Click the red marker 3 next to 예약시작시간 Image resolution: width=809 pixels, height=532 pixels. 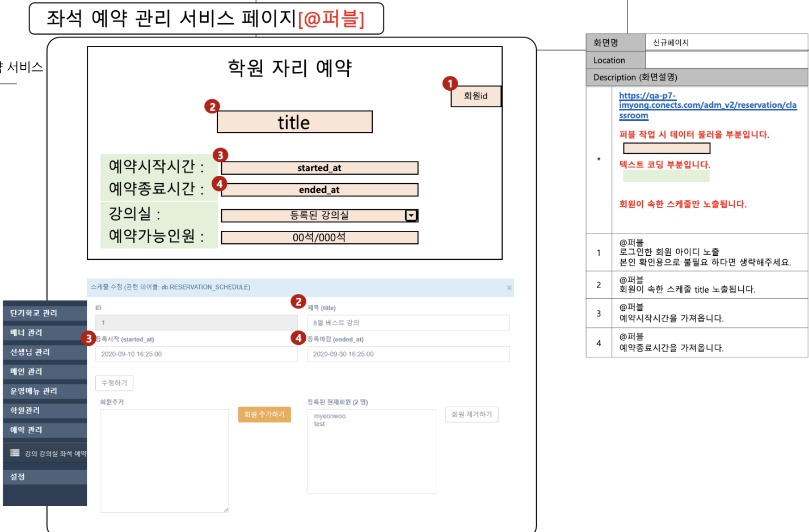[220, 154]
